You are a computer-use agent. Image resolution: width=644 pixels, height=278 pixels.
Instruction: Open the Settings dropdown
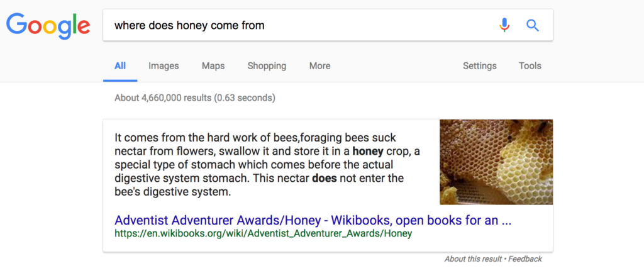click(x=479, y=66)
